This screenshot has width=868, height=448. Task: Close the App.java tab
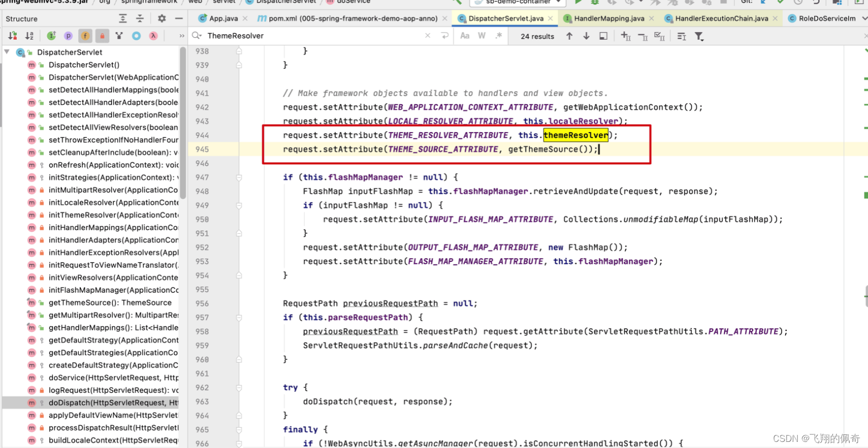(245, 18)
